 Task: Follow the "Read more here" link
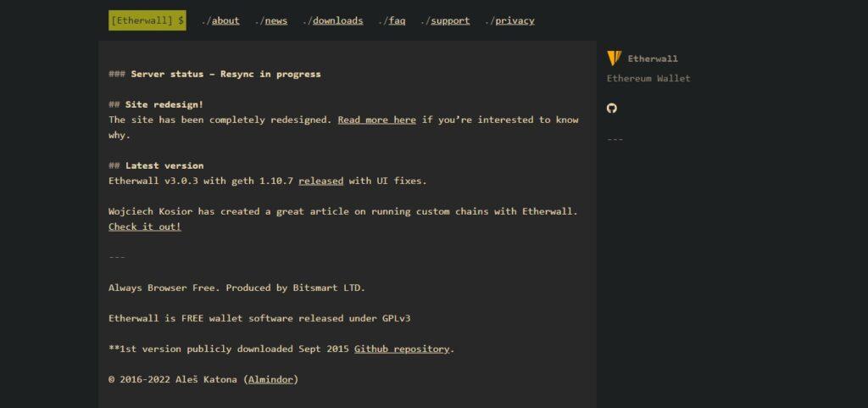[x=376, y=120]
